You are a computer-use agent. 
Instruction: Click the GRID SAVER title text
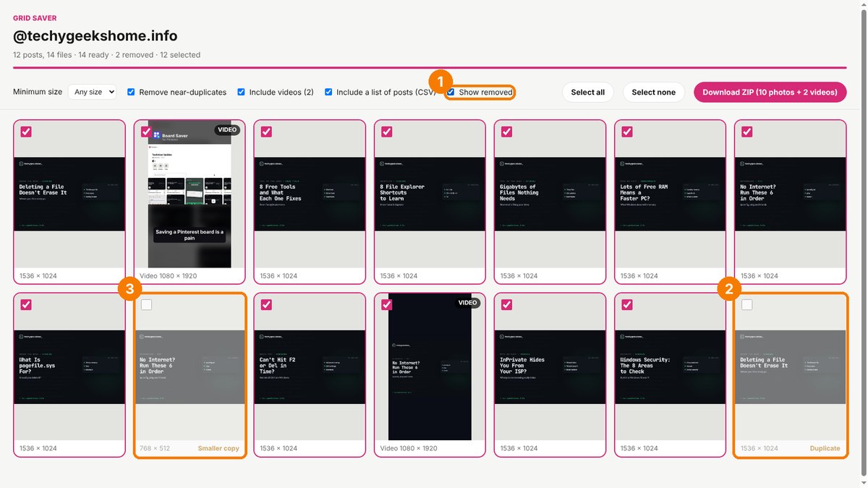click(x=35, y=18)
